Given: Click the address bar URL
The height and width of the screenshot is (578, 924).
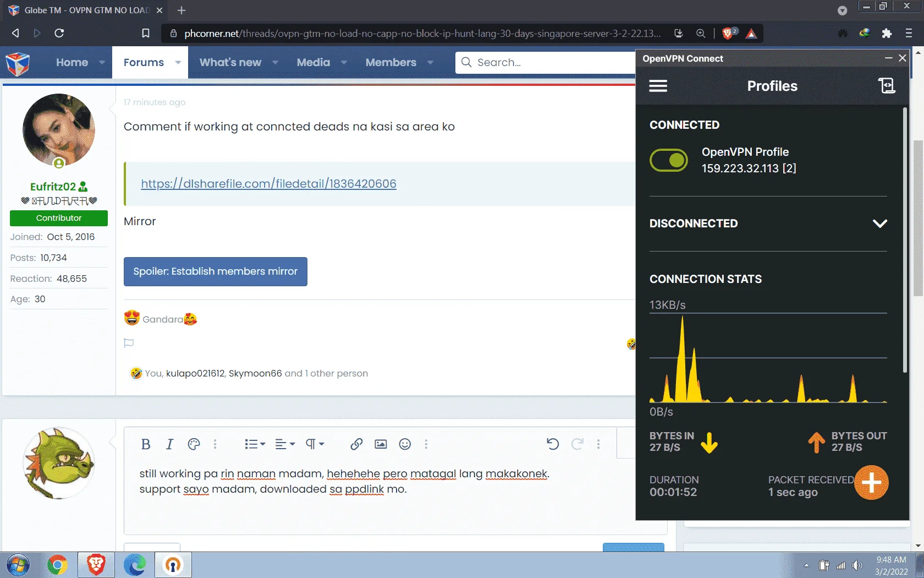Looking at the screenshot, I should click(x=422, y=33).
